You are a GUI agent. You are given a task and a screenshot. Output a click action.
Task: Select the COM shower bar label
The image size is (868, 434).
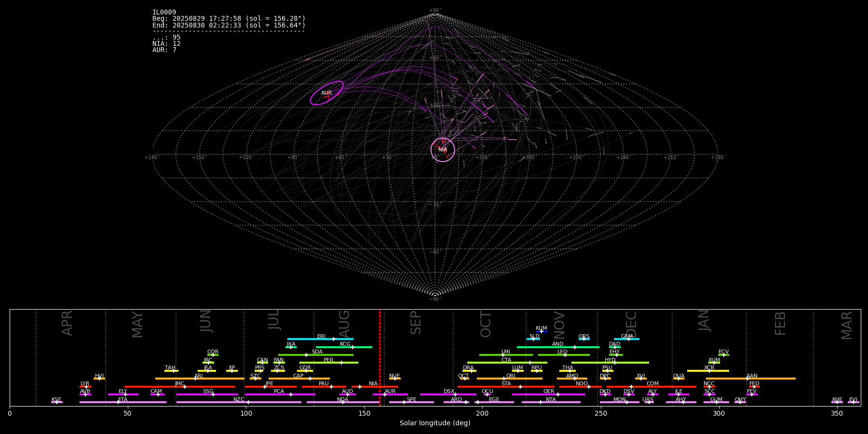pyautogui.click(x=652, y=384)
